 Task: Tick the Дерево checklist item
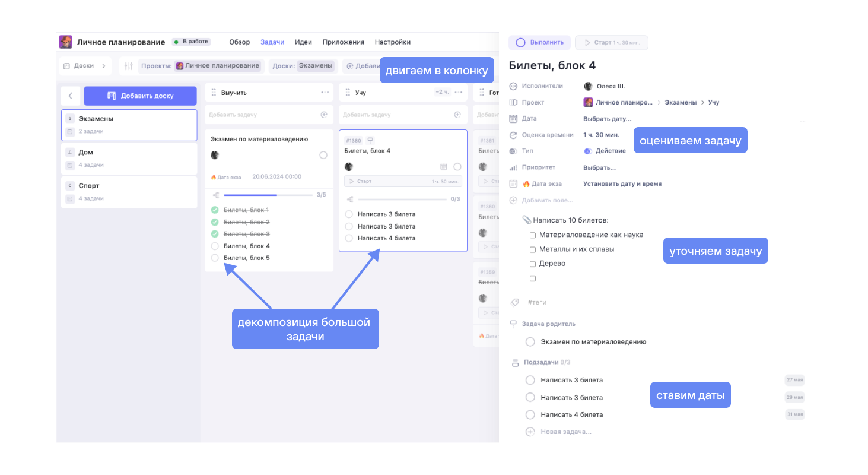(x=533, y=264)
